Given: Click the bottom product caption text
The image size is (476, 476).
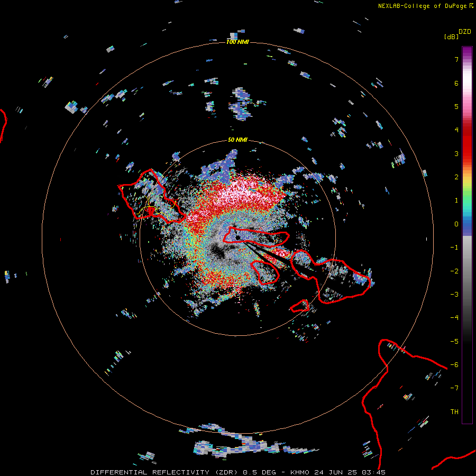Looking at the screenshot, I should [238, 472].
